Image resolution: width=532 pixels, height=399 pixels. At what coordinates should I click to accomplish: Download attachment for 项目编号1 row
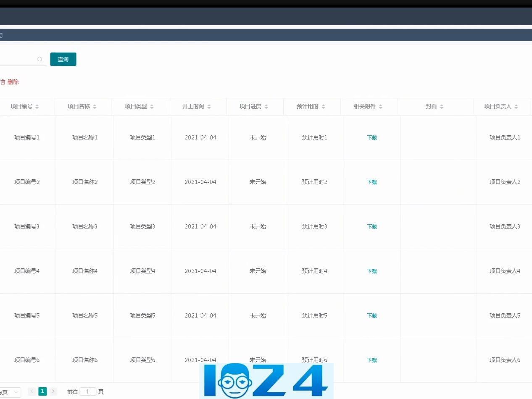click(371, 137)
